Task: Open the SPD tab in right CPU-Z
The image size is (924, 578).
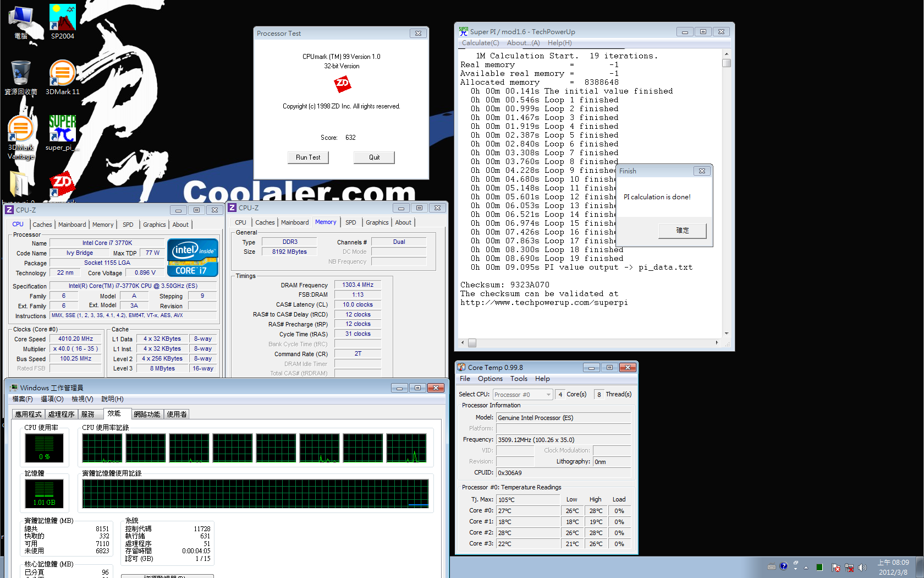Action: (351, 222)
